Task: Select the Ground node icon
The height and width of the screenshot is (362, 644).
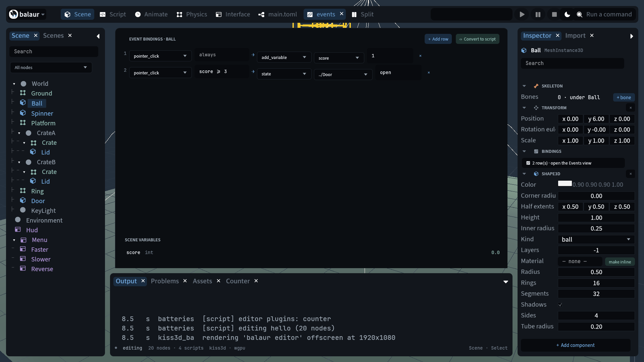Action: point(23,93)
